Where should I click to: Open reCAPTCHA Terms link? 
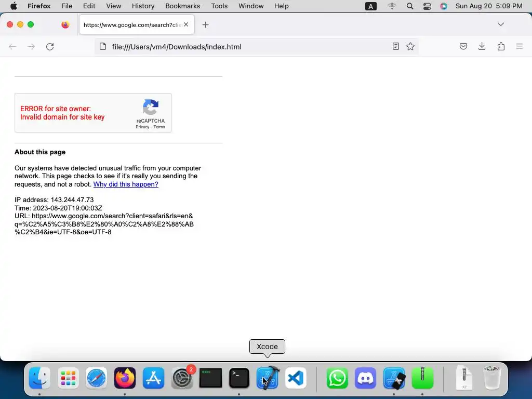(x=159, y=127)
